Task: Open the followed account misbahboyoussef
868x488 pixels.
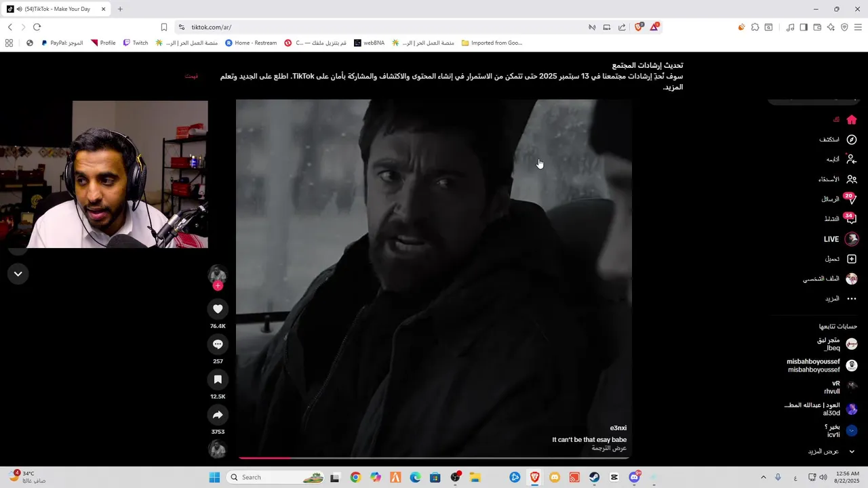Action: [823, 366]
